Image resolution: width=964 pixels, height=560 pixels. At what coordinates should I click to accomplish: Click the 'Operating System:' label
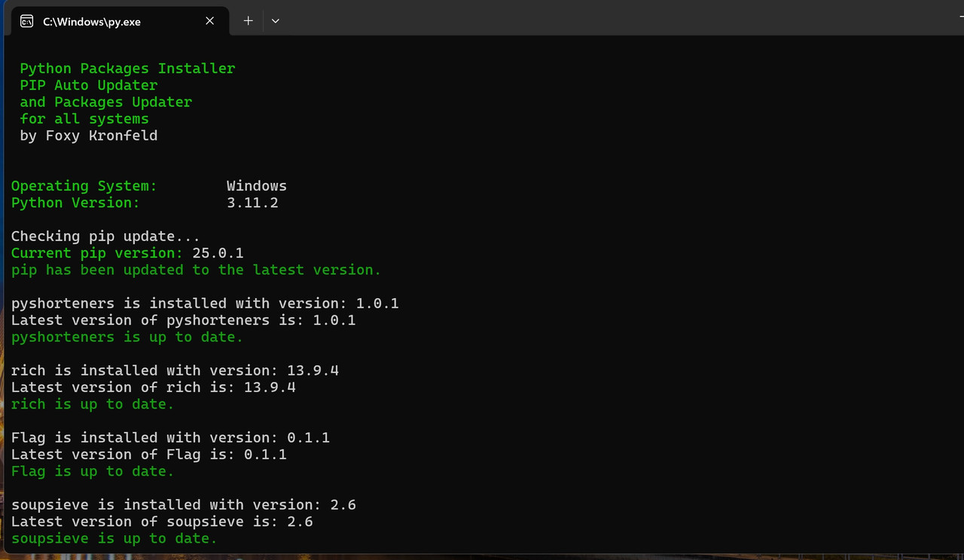tap(84, 186)
